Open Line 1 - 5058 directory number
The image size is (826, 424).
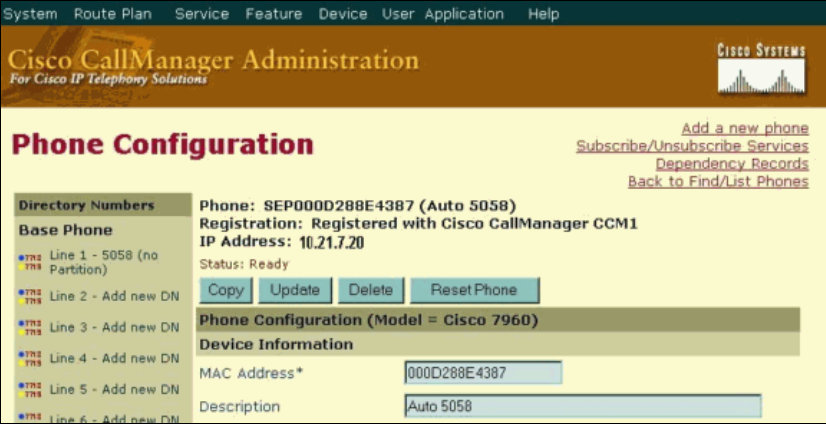tap(104, 262)
